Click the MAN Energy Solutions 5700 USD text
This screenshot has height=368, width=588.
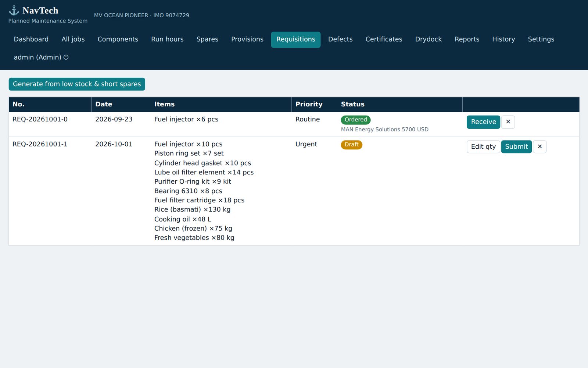(x=385, y=130)
